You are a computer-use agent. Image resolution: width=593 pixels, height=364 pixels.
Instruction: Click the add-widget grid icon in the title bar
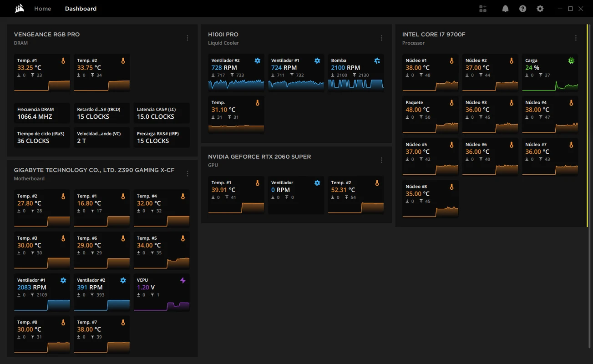coord(483,8)
